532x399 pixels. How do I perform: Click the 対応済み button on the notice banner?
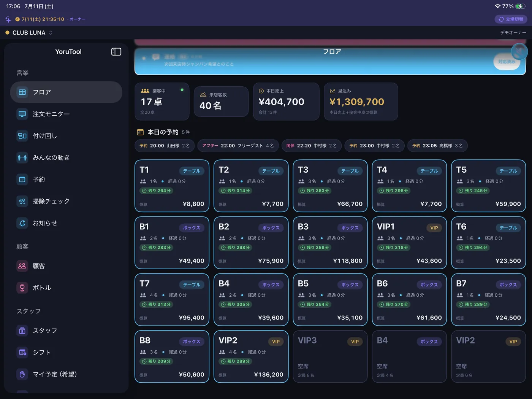coord(507,62)
